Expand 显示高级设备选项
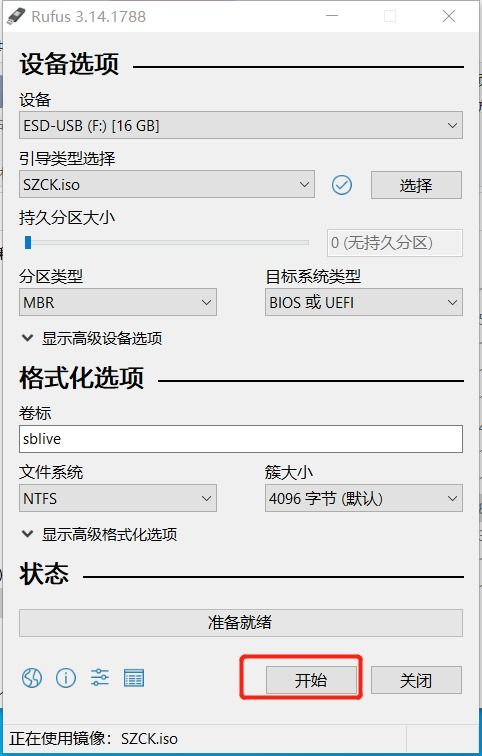Screen dimensions: 482x756 coord(92,338)
